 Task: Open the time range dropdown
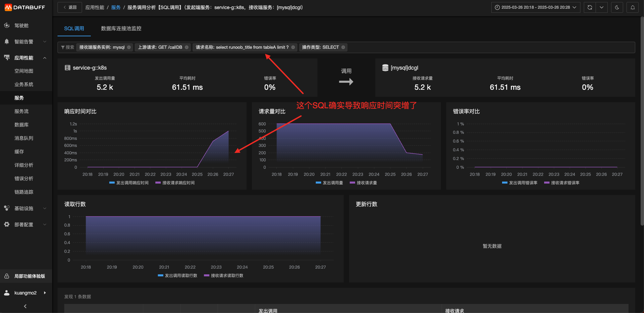click(x=536, y=7)
